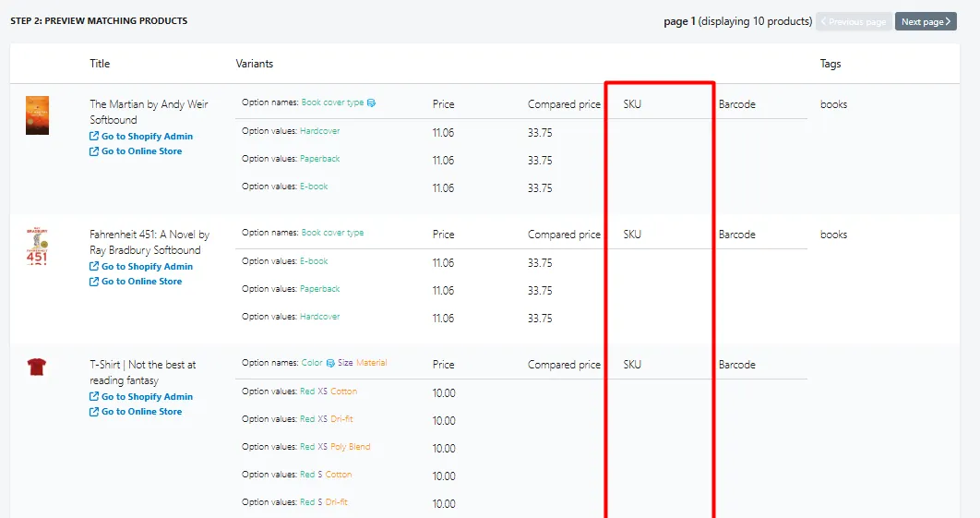
Task: Open The Martian book cover thumbnail
Action: 37,115
